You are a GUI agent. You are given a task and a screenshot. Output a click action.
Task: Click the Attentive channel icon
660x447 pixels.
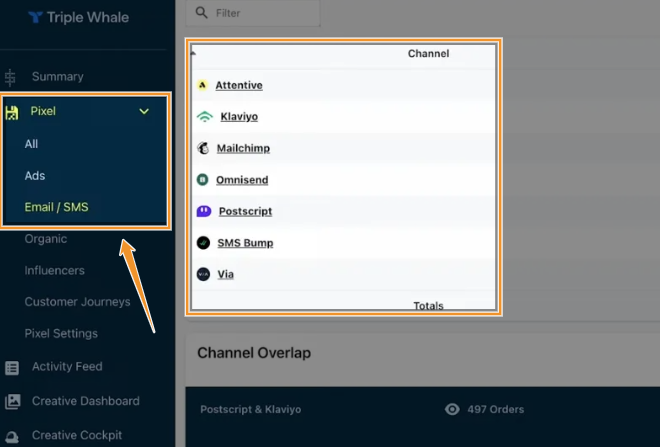click(202, 86)
